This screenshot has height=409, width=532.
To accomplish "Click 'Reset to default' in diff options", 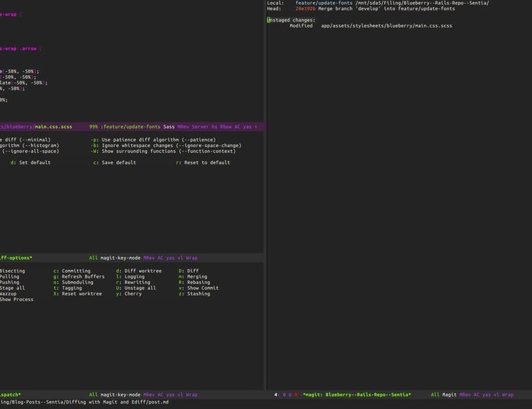I will 206,162.
